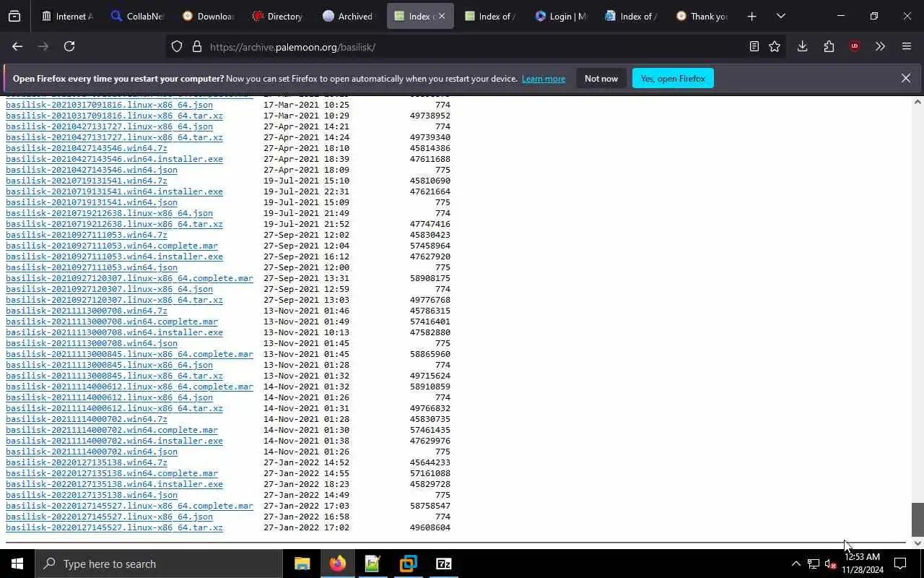Switch to Thank you tab

point(702,16)
